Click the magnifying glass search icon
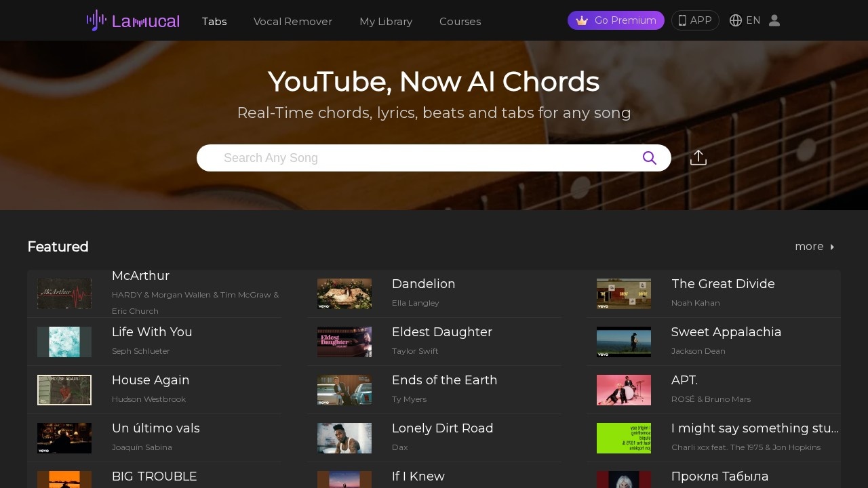Image resolution: width=868 pixels, height=488 pixels. coord(649,158)
